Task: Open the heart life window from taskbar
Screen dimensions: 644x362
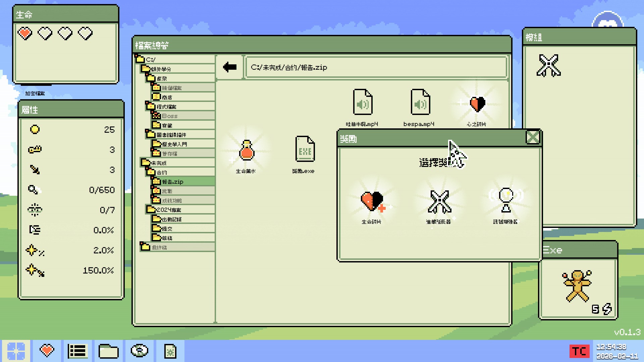Action: (47, 351)
